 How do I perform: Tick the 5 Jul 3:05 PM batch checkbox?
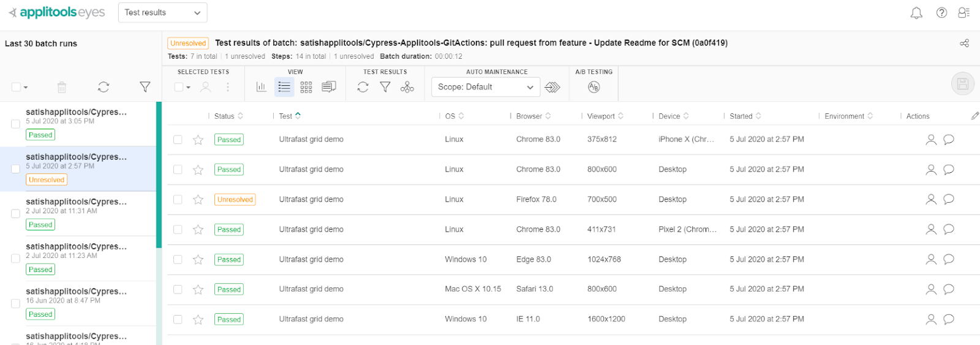click(x=16, y=124)
